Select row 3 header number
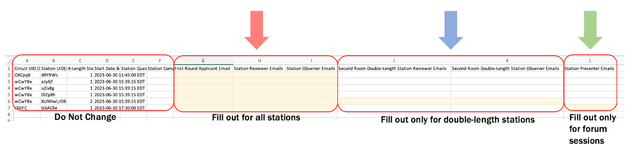This screenshot has height=155, width=644. pos(9,82)
